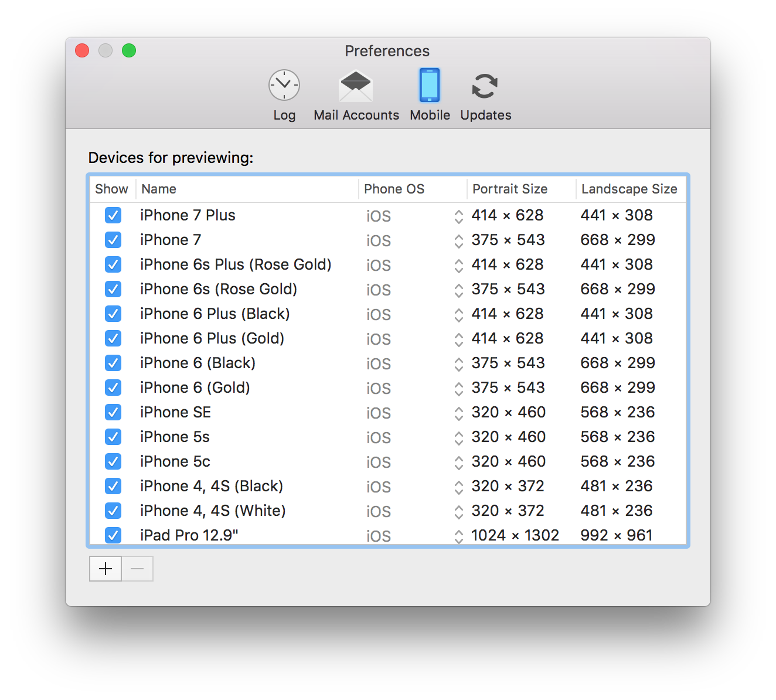The image size is (776, 700).
Task: Uncheck Show for iPhone 7 Plus
Action: pyautogui.click(x=113, y=215)
